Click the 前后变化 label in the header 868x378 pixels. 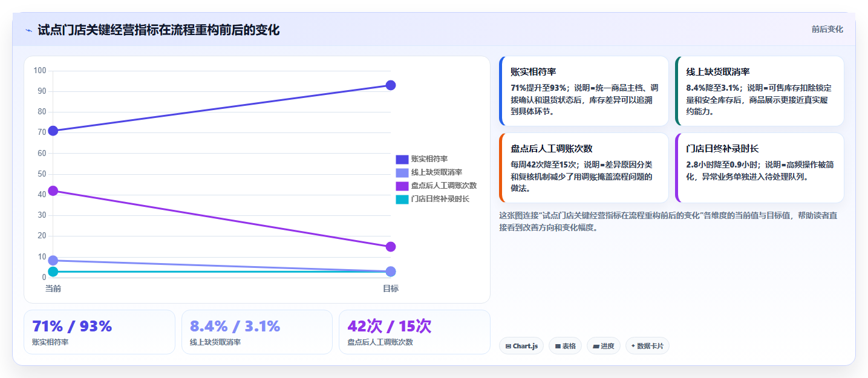pyautogui.click(x=827, y=29)
